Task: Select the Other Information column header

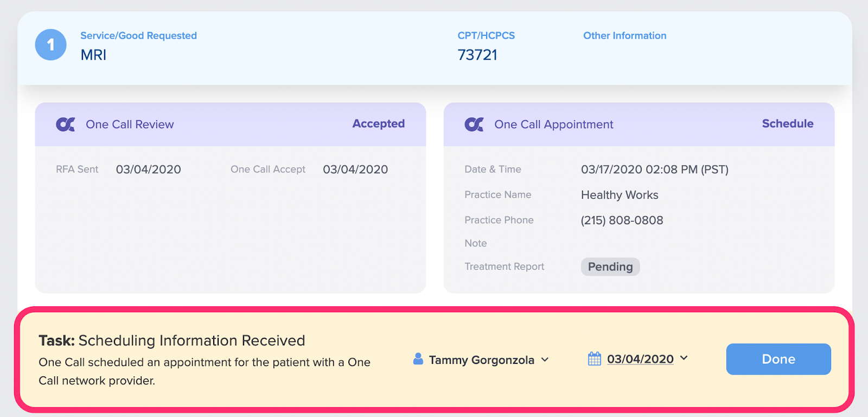Action: click(625, 36)
